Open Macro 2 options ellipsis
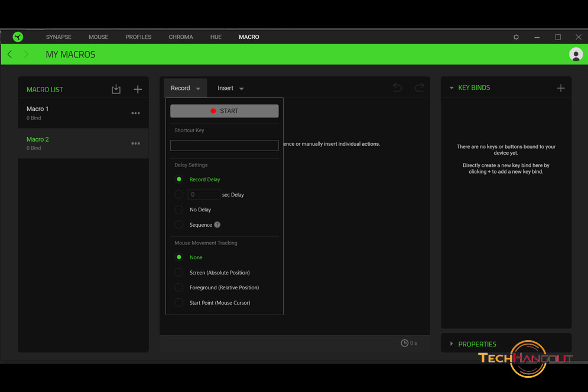 coord(135,143)
